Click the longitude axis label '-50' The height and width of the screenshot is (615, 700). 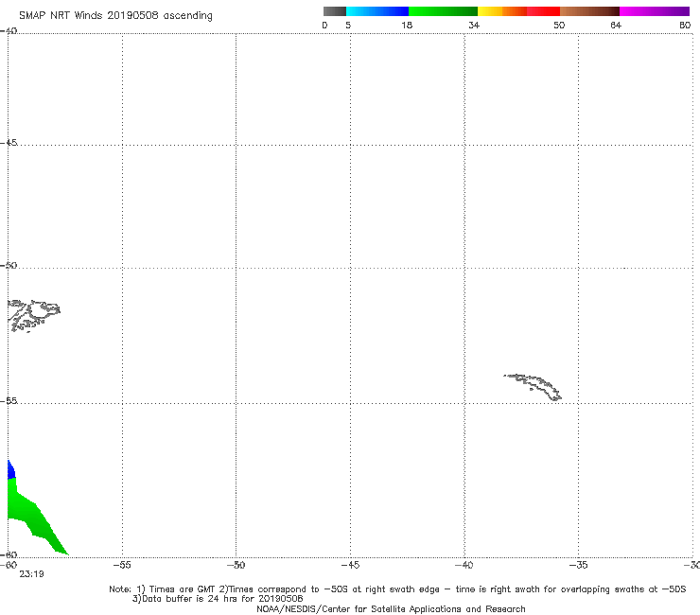[236, 565]
